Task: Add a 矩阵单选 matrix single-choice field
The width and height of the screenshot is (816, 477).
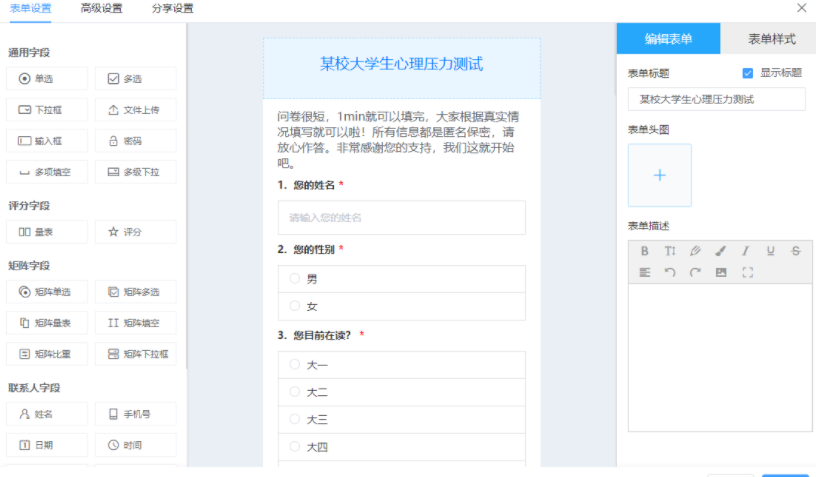Action: point(47,292)
